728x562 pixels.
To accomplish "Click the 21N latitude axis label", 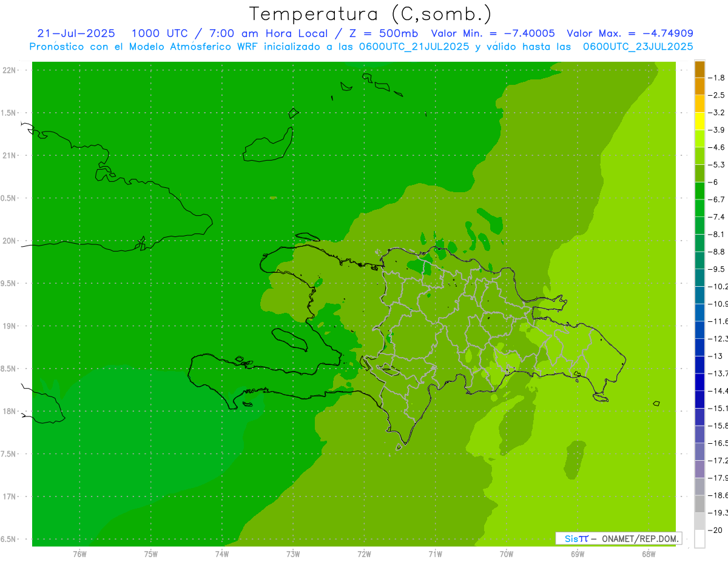I will (10, 155).
